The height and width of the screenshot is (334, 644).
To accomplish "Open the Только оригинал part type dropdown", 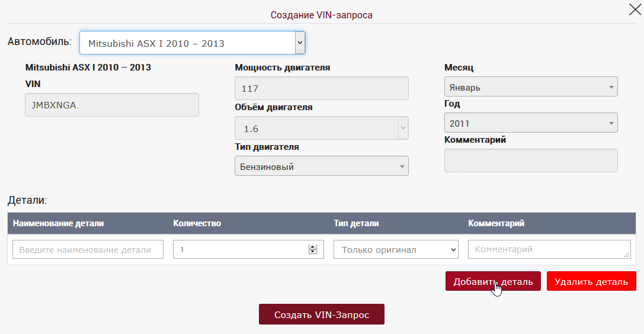I will [396, 250].
